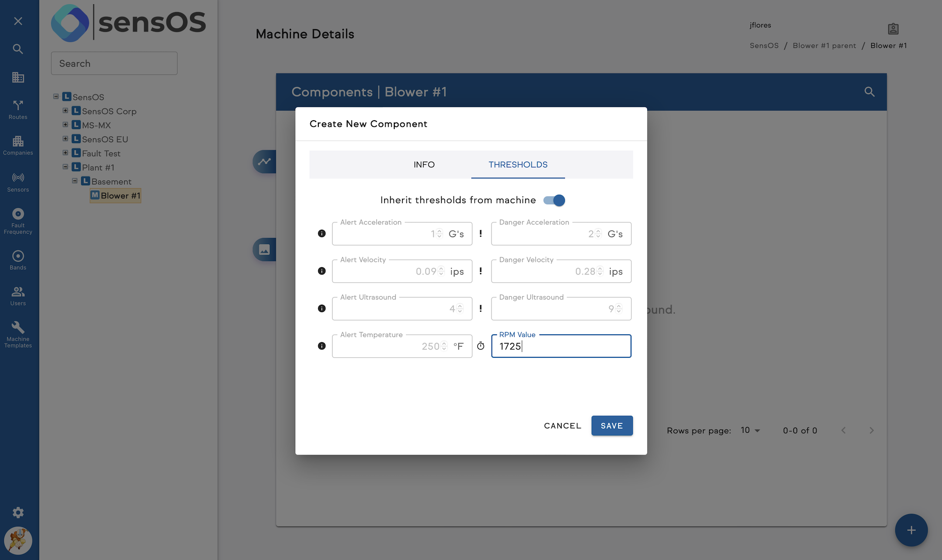
Task: Click the SAVE button
Action: pos(612,426)
